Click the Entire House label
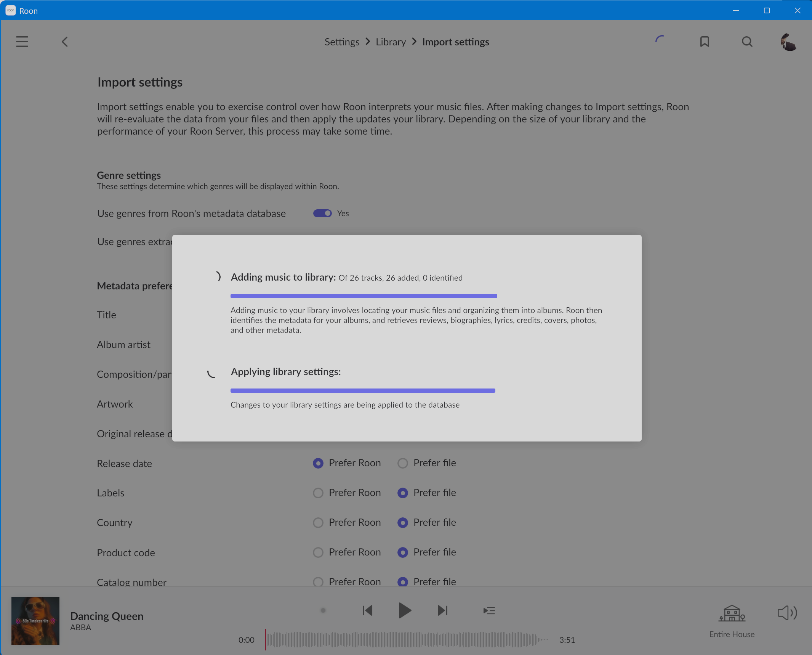Viewport: 812px width, 655px height. (x=732, y=634)
